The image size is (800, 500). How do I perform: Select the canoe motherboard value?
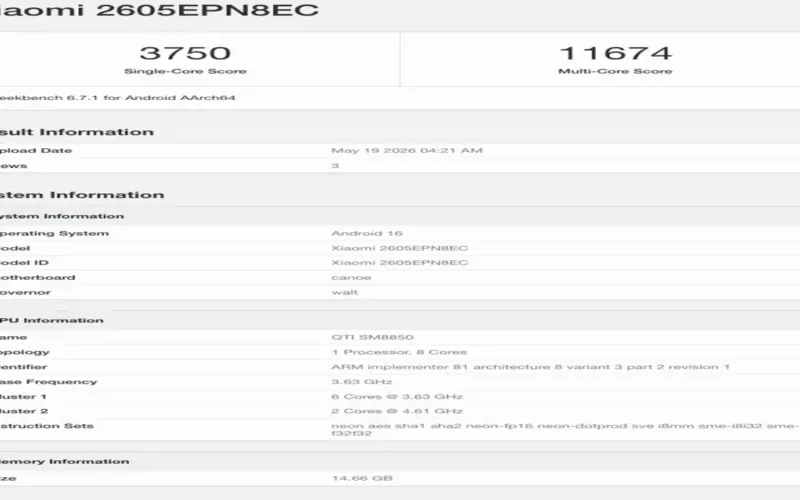click(x=351, y=278)
